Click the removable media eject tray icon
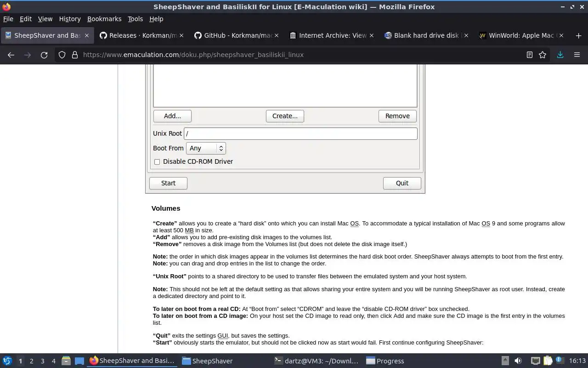588x368 pixels. point(505,361)
